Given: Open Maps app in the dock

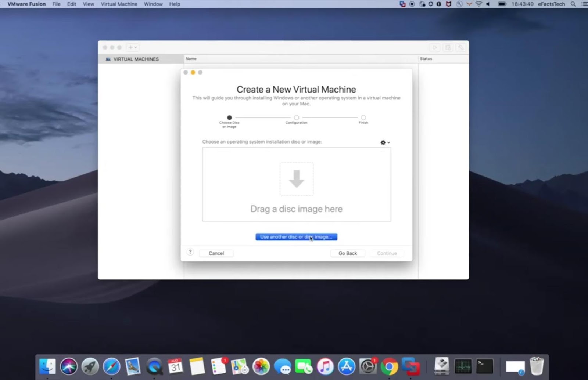Looking at the screenshot, I should pyautogui.click(x=240, y=366).
